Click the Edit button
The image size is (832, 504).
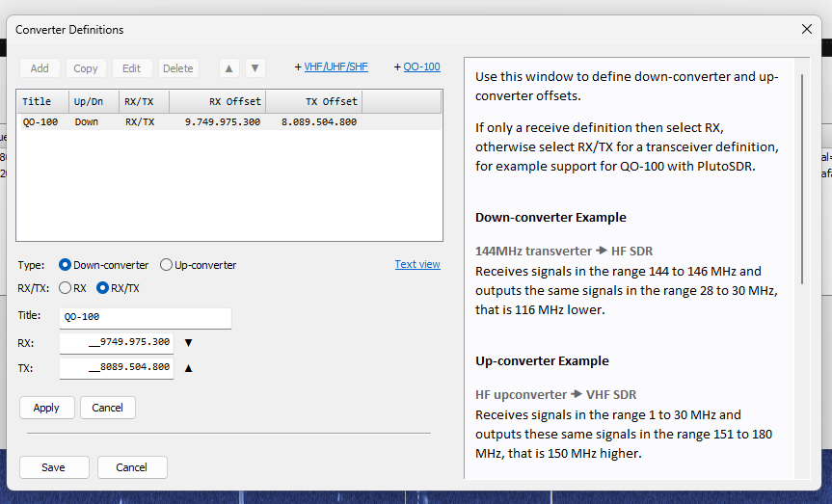[x=131, y=67]
